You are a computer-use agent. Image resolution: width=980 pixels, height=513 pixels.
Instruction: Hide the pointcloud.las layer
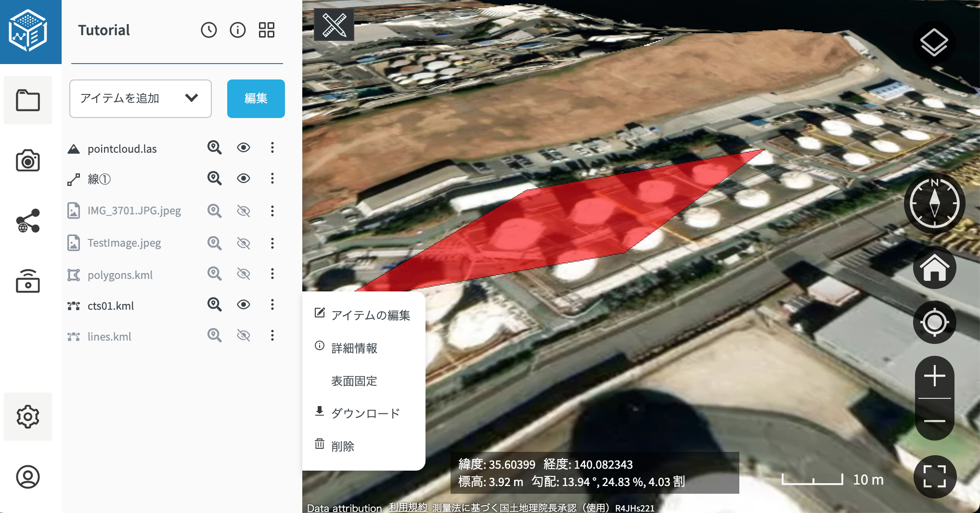244,147
